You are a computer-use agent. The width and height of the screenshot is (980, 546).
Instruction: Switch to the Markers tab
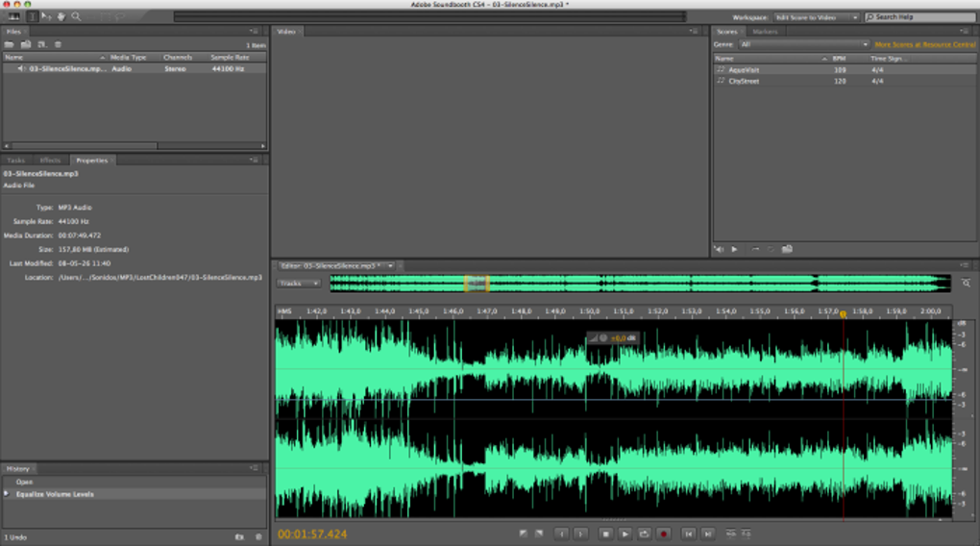pos(765,32)
